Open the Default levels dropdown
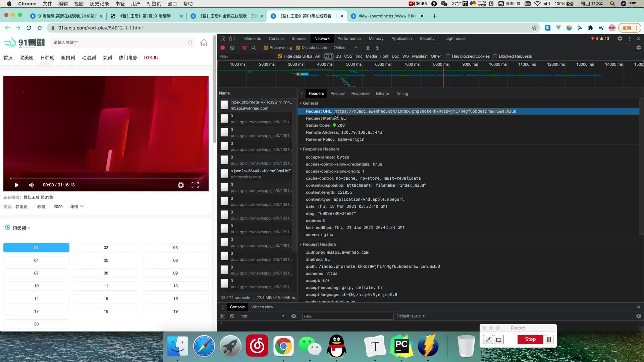The height and width of the screenshot is (362, 644). pos(410,316)
